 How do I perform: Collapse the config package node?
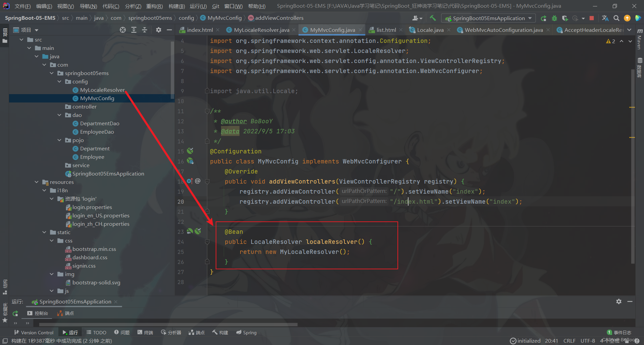click(59, 81)
